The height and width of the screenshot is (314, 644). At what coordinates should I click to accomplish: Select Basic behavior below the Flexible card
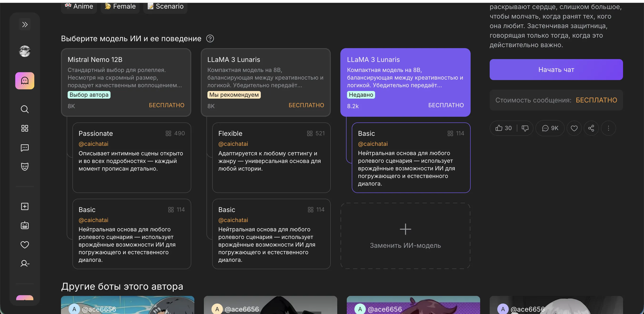(272, 234)
